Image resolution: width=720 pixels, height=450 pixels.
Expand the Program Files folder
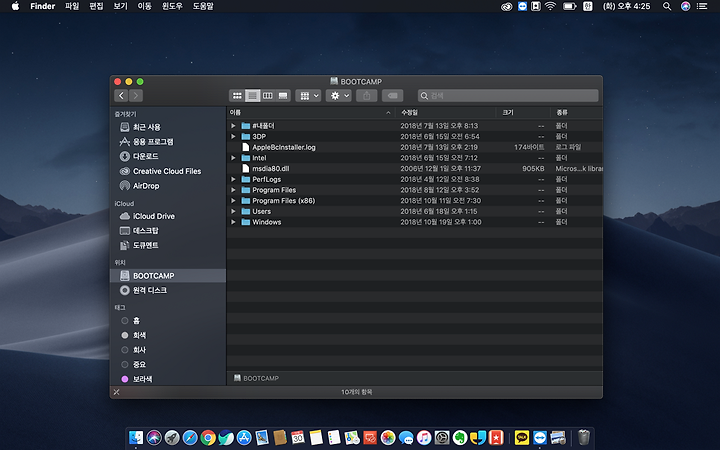[233, 190]
